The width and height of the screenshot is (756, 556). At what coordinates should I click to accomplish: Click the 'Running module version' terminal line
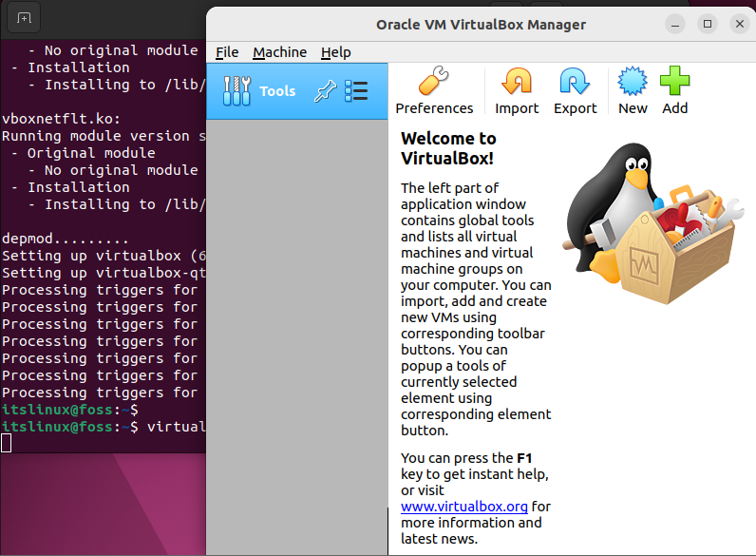(104, 136)
